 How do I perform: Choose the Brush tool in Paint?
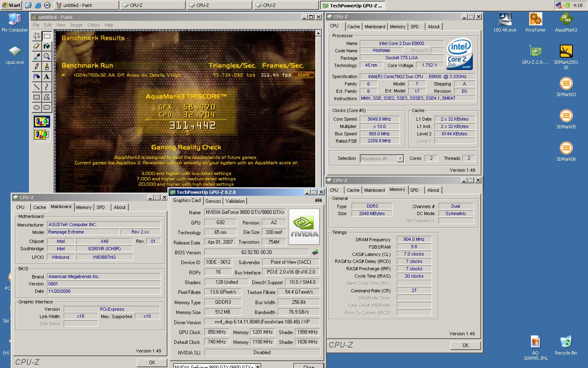(47, 66)
